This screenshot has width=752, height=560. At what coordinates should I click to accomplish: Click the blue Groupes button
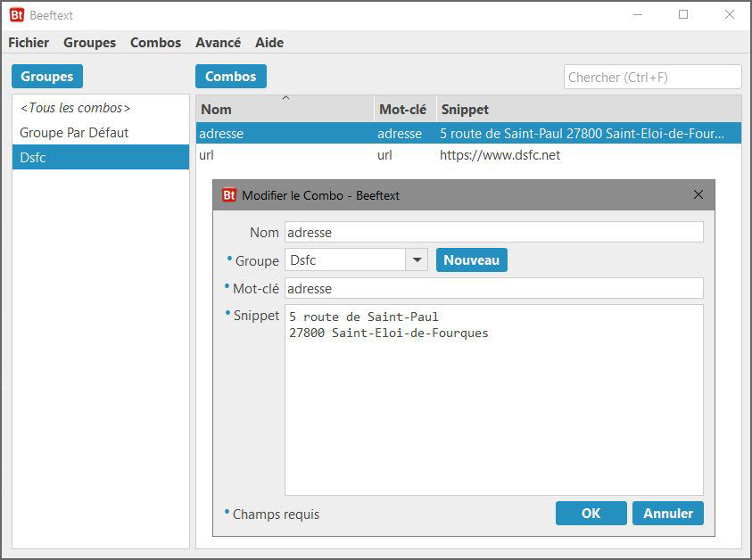coord(47,77)
